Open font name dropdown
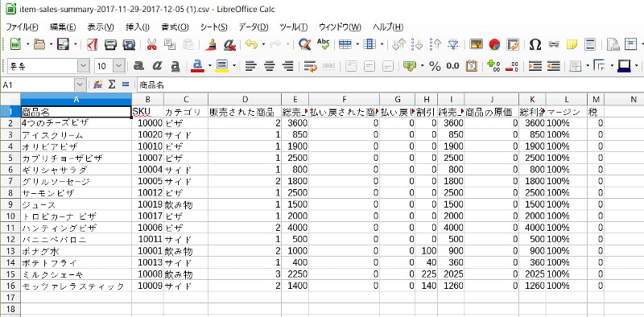Screen dimensions: 644x317 84,66
